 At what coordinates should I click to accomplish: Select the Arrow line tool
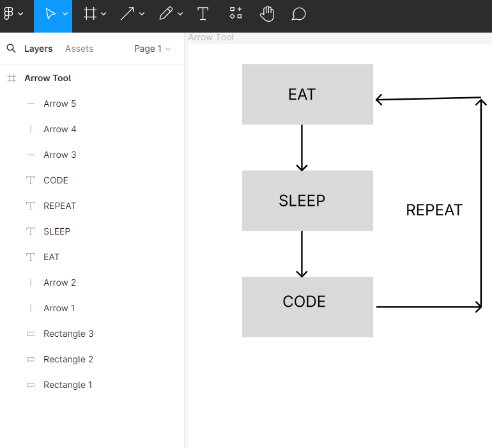[x=127, y=14]
